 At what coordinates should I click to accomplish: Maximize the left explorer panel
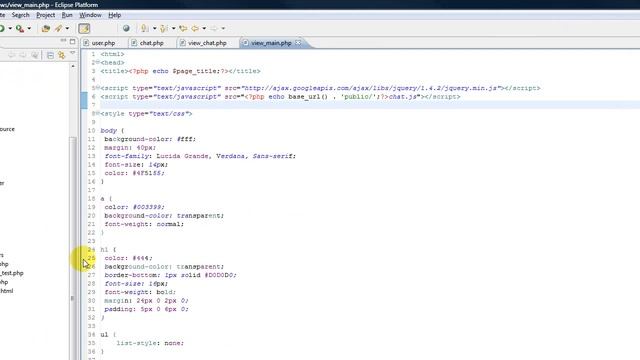73,41
